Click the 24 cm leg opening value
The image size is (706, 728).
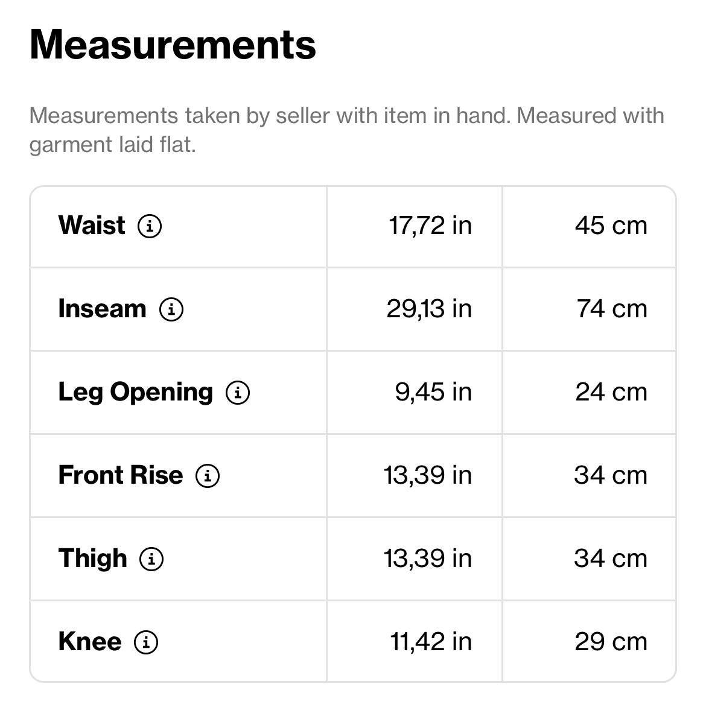611,392
